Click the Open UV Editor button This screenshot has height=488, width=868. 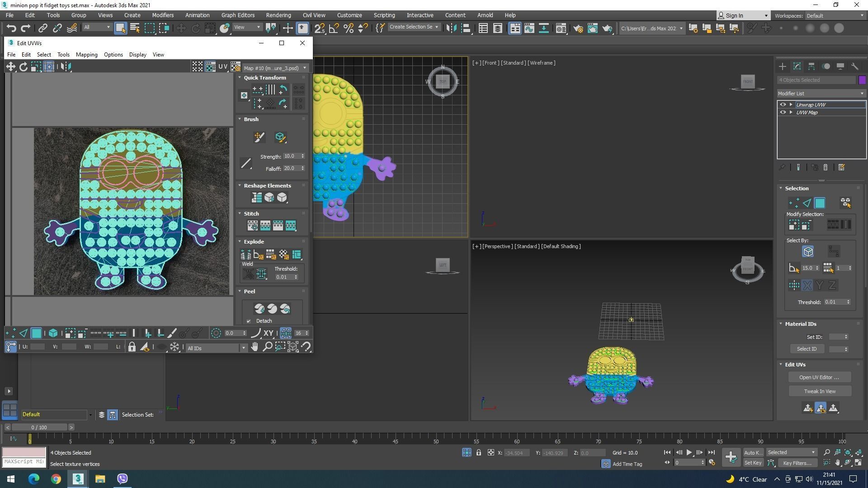point(819,377)
